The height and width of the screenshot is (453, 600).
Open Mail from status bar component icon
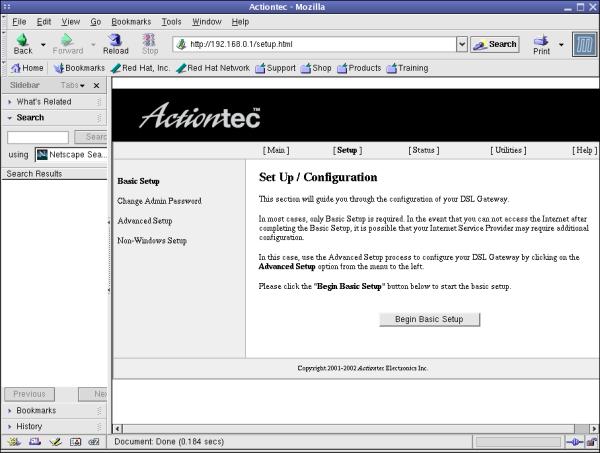coord(35,442)
